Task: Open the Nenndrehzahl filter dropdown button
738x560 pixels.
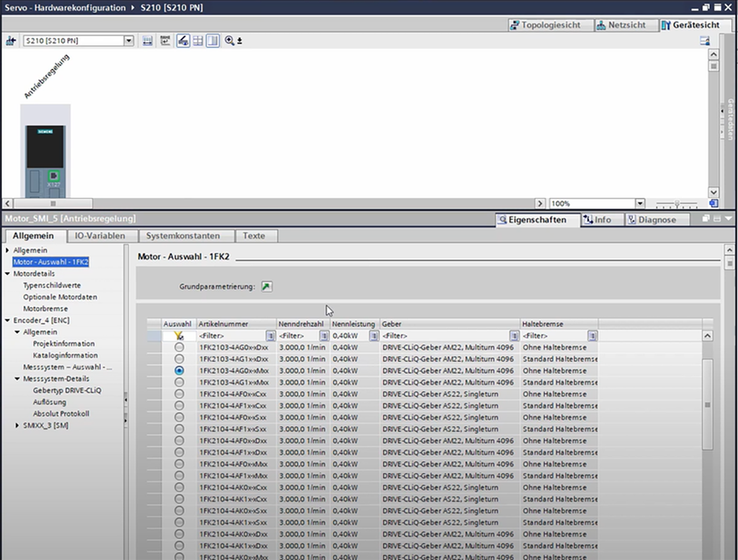Action: [x=324, y=336]
